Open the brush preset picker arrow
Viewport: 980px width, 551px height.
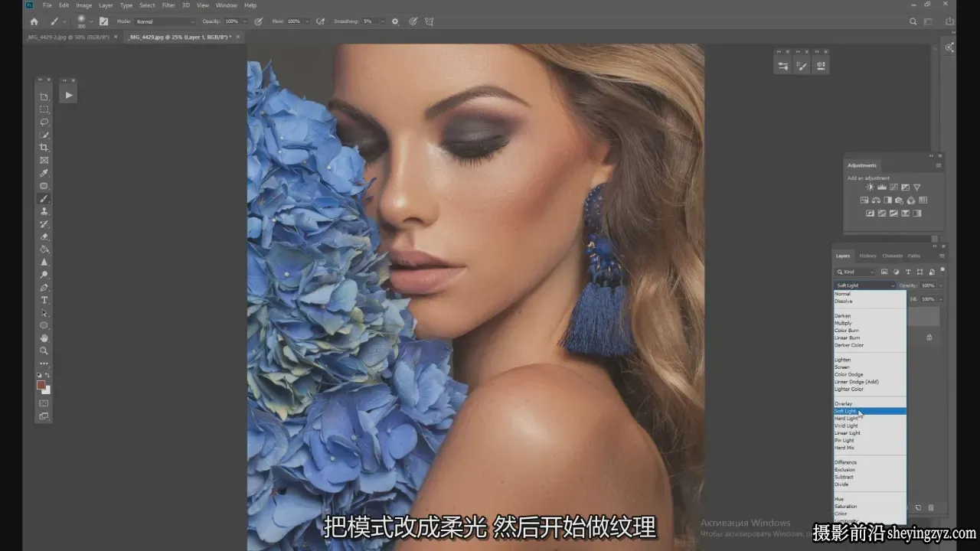[91, 21]
